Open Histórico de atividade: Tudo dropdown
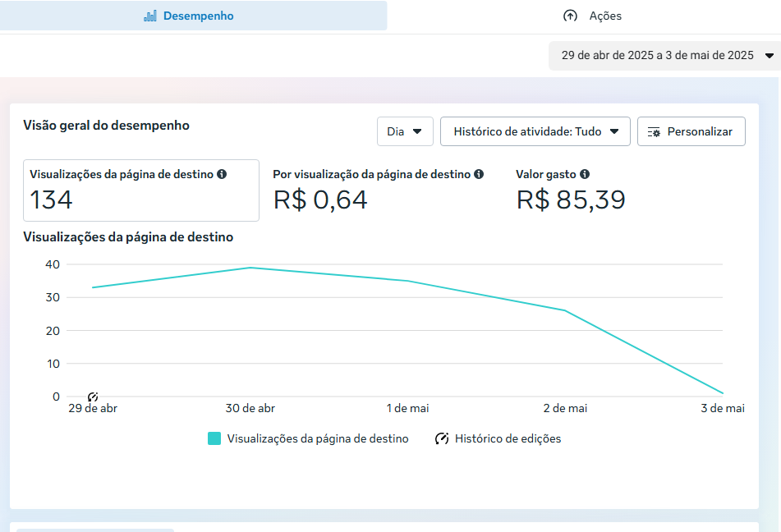 click(535, 131)
